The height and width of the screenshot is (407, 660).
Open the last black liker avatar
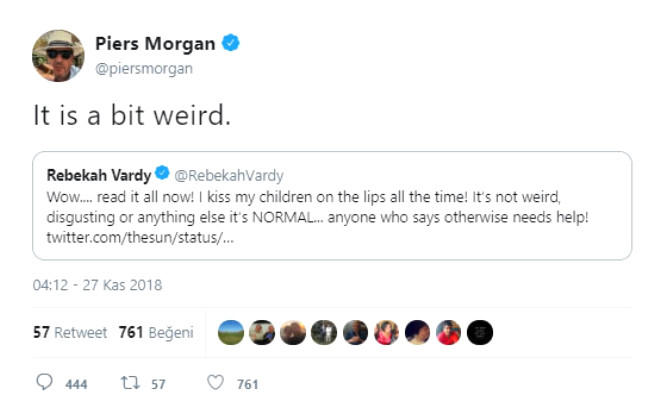[x=480, y=333]
